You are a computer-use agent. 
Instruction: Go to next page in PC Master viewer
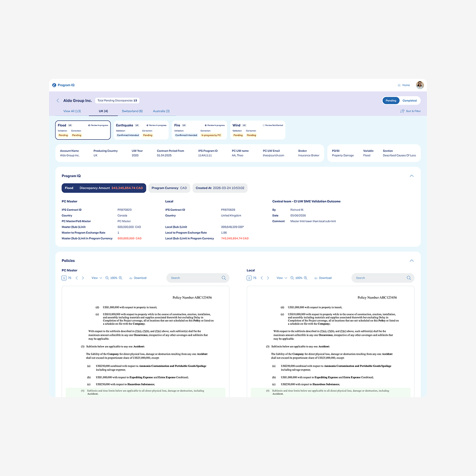[x=83, y=278]
